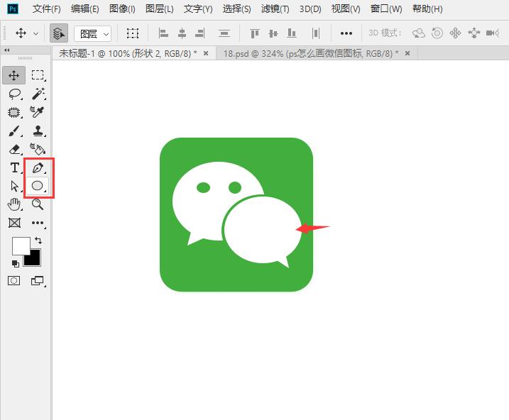Open the Move tool preset picker arrow

coord(36,33)
